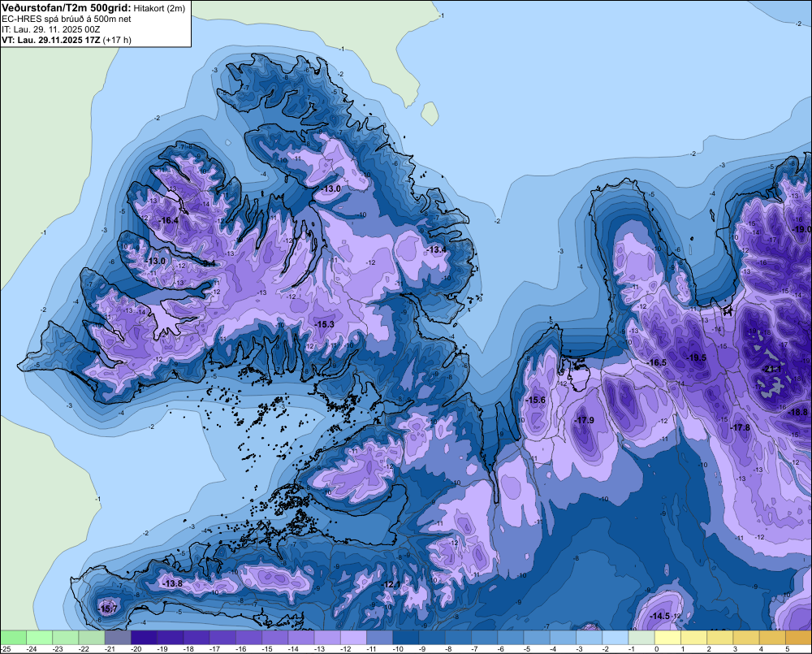Click the small green island off the north coast
This screenshot has height=654, width=812.
tap(430, 114)
